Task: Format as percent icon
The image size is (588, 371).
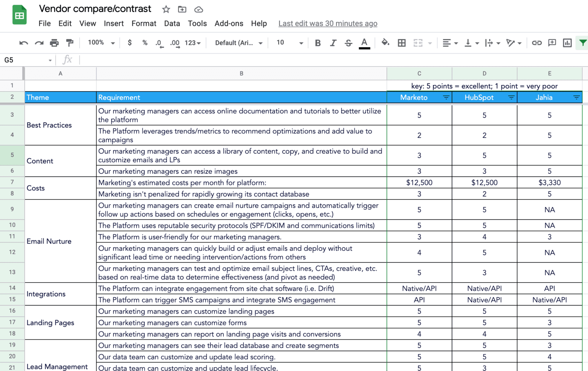Action: (145, 43)
